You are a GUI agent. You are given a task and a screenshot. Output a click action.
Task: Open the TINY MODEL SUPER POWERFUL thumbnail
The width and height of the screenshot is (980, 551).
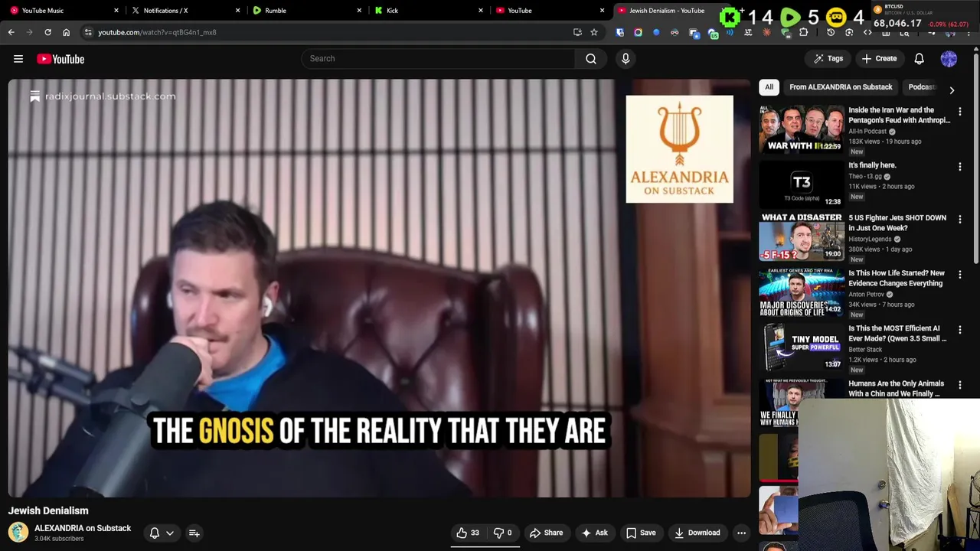point(801,347)
